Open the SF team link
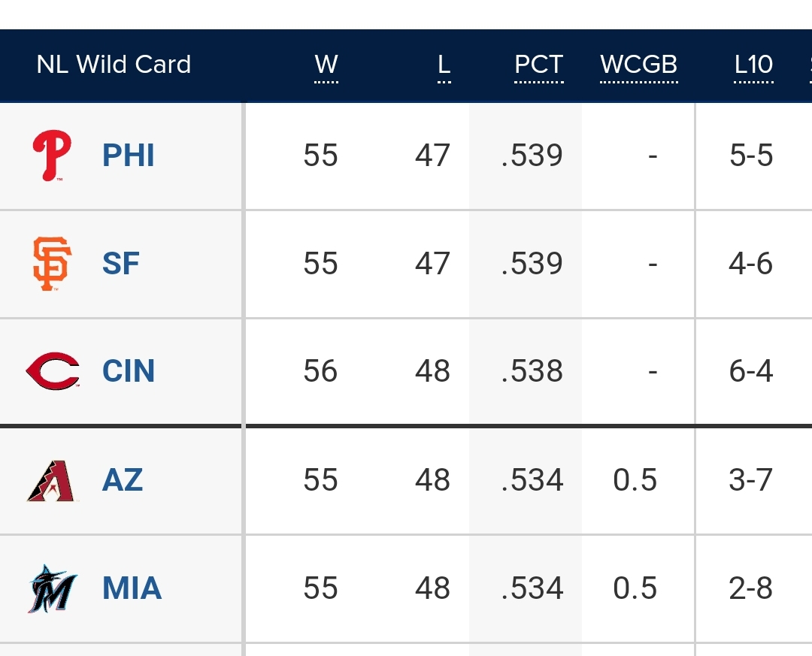 pos(121,264)
